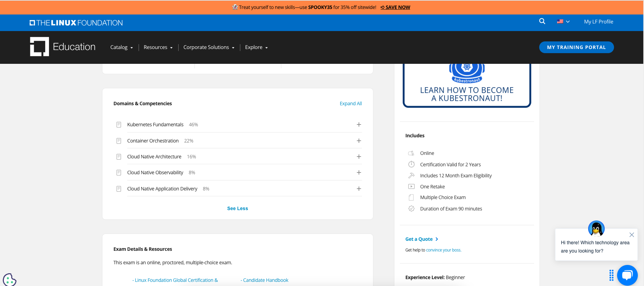Click play icon beside One Retake

coord(411,186)
